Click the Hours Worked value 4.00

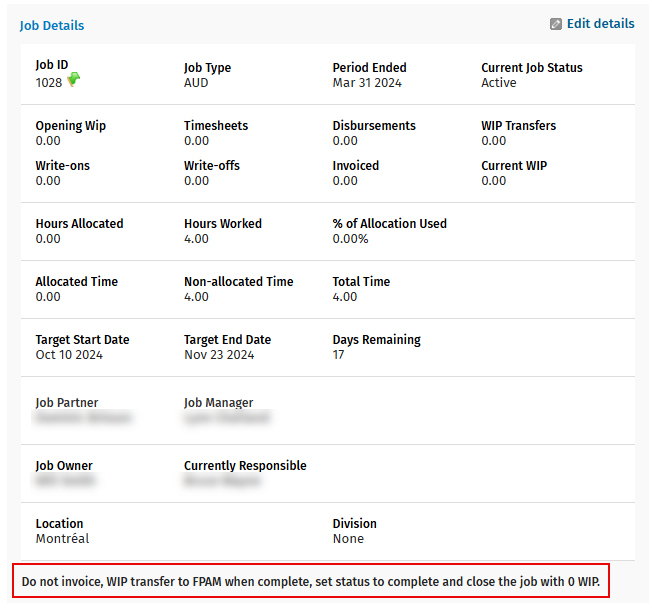[197, 239]
